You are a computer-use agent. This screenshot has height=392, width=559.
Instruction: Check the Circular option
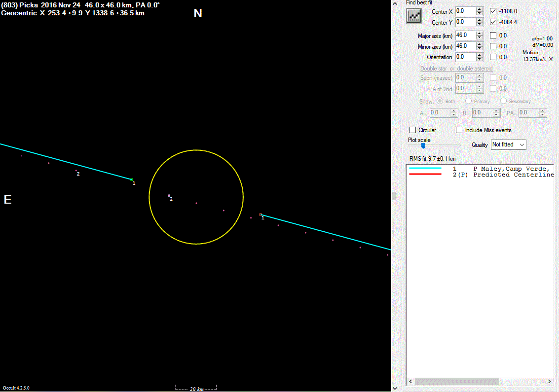click(413, 130)
